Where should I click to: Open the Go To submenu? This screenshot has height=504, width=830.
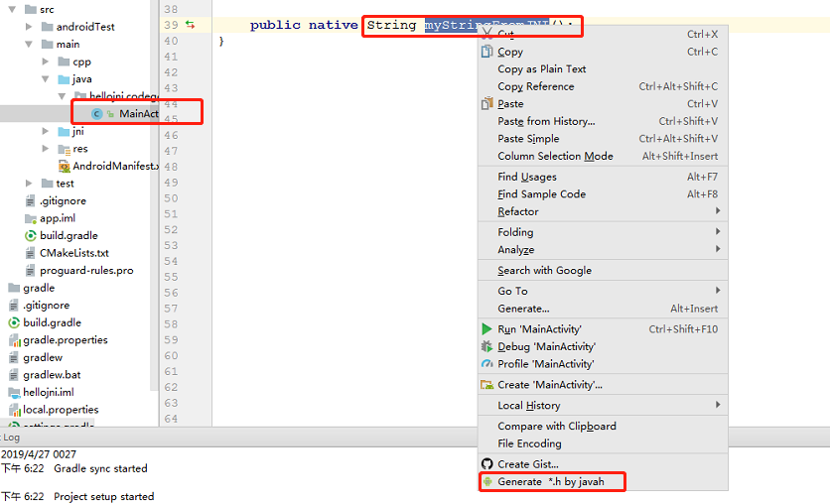pyautogui.click(x=603, y=291)
